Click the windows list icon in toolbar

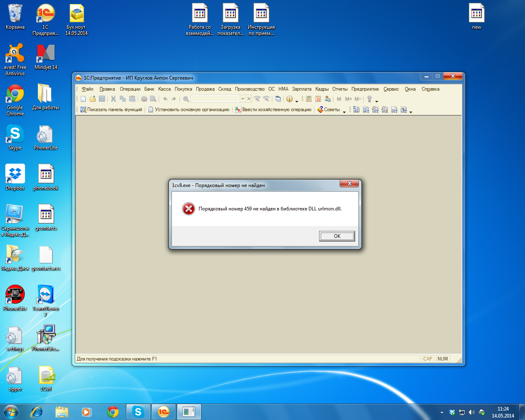[x=278, y=99]
